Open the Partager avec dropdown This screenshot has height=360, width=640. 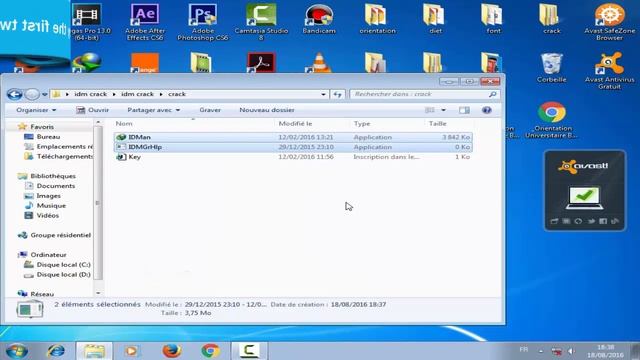click(153, 110)
